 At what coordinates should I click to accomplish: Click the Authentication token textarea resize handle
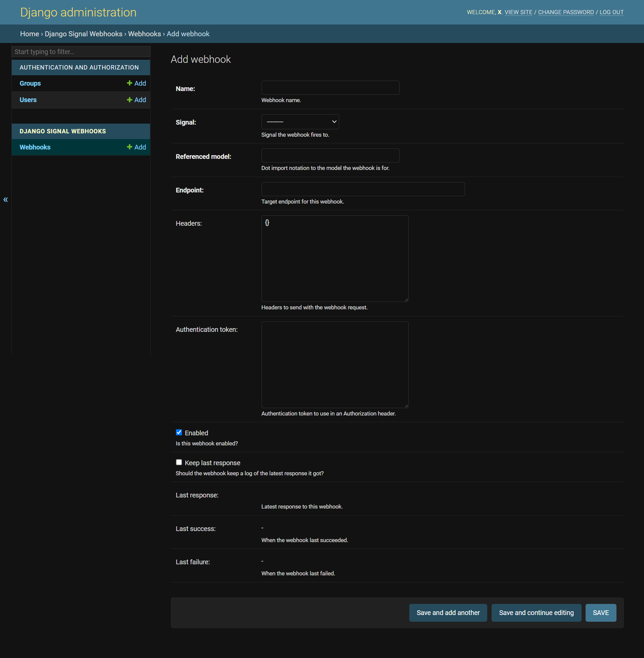click(406, 406)
